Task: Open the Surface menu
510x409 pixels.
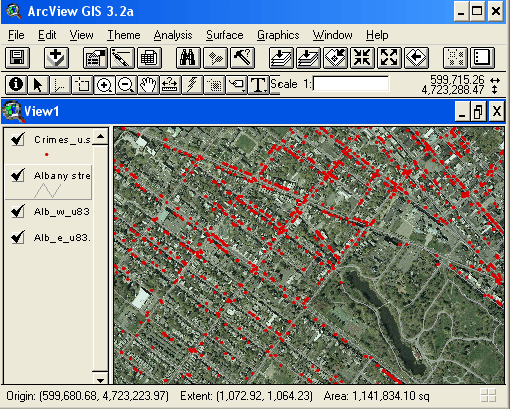Action: 225,35
